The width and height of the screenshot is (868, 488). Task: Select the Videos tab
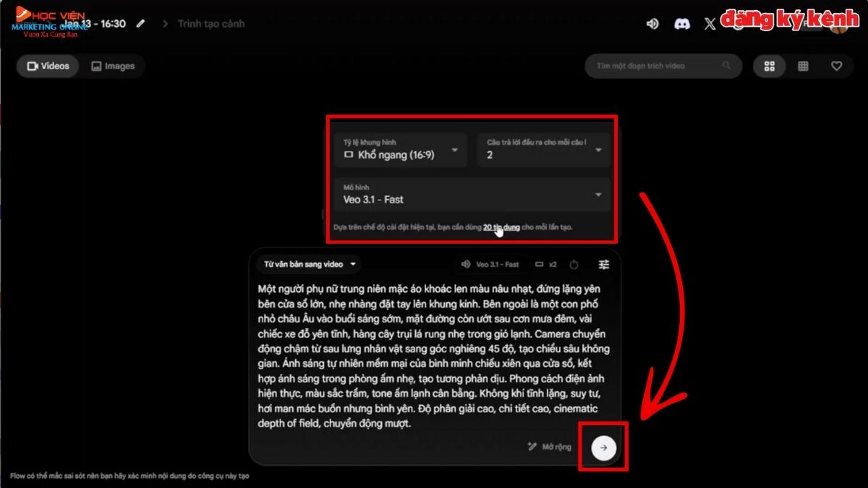click(x=47, y=66)
